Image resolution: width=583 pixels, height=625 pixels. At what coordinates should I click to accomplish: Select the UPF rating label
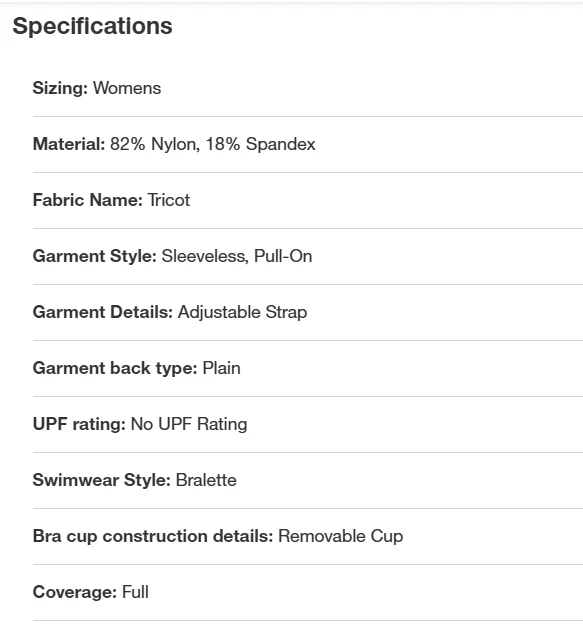click(x=79, y=425)
